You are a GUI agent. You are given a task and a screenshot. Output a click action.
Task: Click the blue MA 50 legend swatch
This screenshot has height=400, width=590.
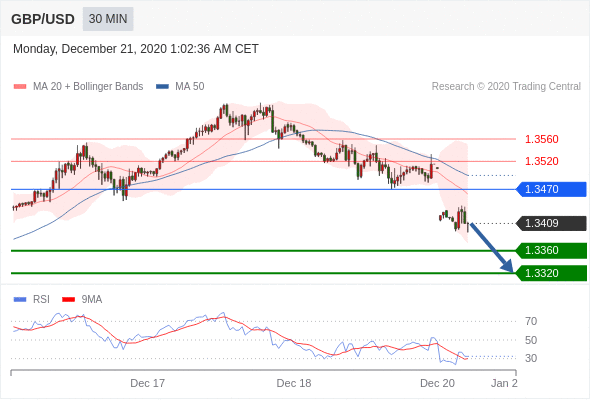pos(162,87)
